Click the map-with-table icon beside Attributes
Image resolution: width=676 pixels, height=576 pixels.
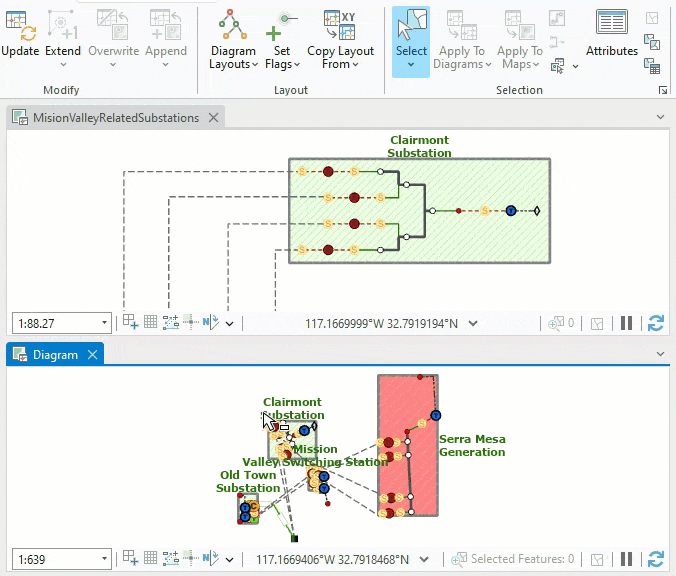click(652, 66)
